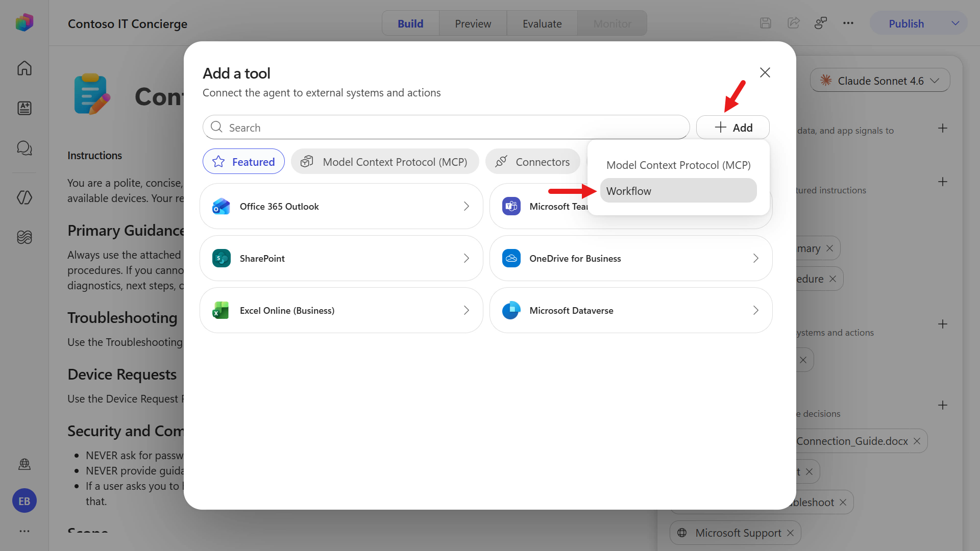Expand the Office 365 Outlook chevron

[466, 206]
